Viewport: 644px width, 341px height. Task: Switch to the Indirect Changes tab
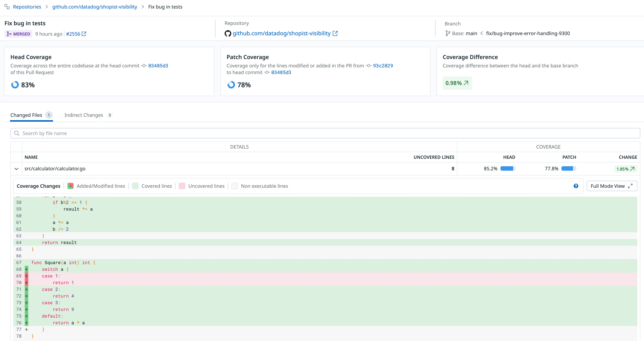(84, 115)
